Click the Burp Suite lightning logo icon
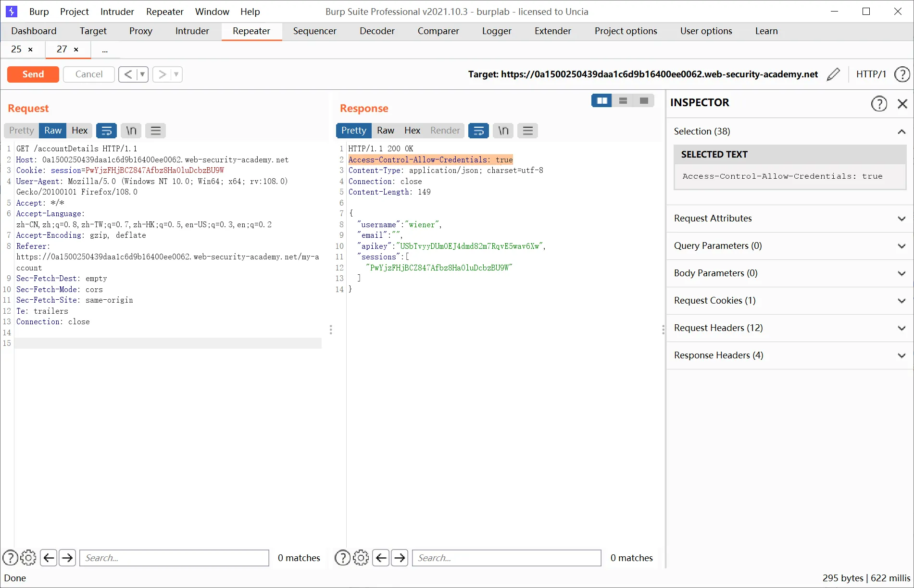This screenshot has height=588, width=914. click(11, 11)
